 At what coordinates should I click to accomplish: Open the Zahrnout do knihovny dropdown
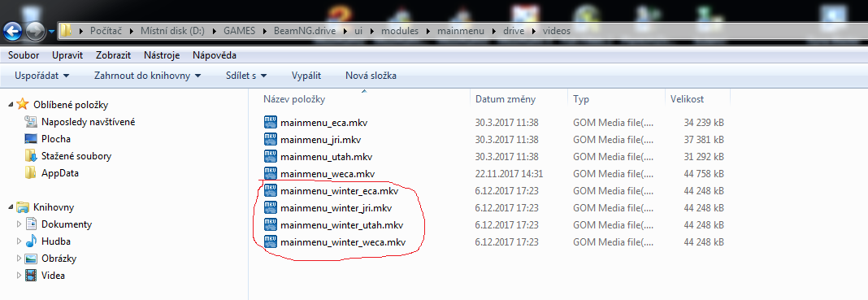point(147,76)
